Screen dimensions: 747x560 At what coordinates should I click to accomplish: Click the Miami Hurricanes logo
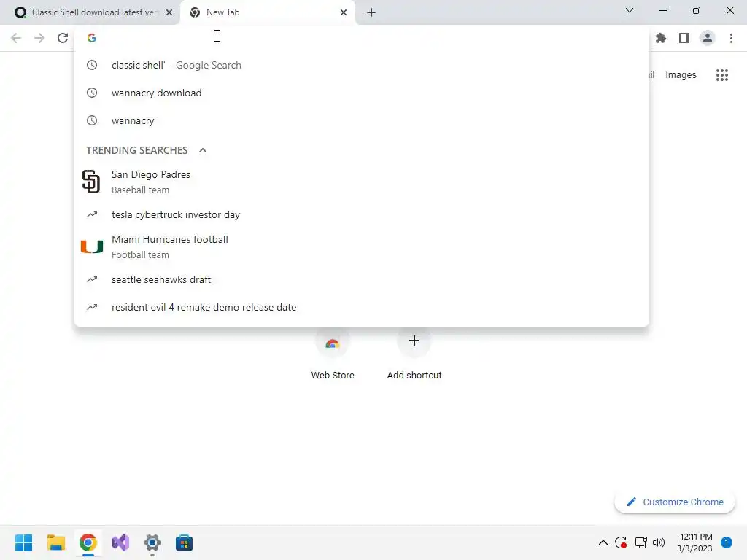91,246
